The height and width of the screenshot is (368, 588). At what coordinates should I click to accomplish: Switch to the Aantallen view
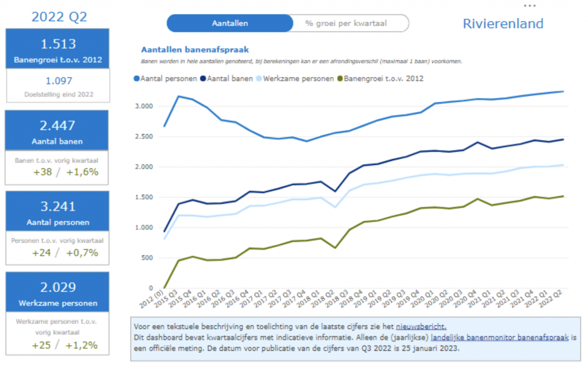pos(230,23)
